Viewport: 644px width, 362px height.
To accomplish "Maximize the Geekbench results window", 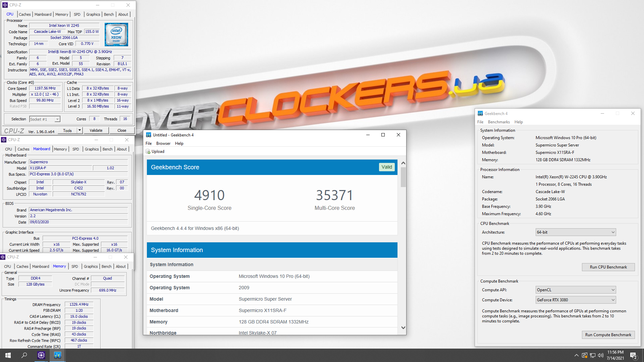I will click(x=383, y=135).
